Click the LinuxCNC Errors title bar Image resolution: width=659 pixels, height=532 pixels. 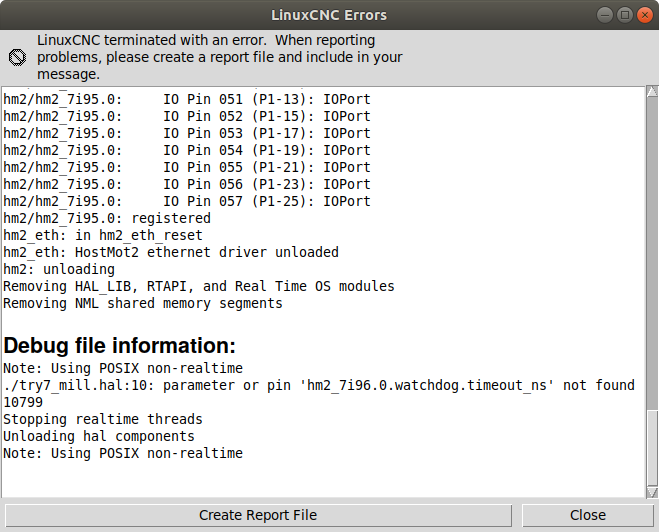click(x=328, y=15)
